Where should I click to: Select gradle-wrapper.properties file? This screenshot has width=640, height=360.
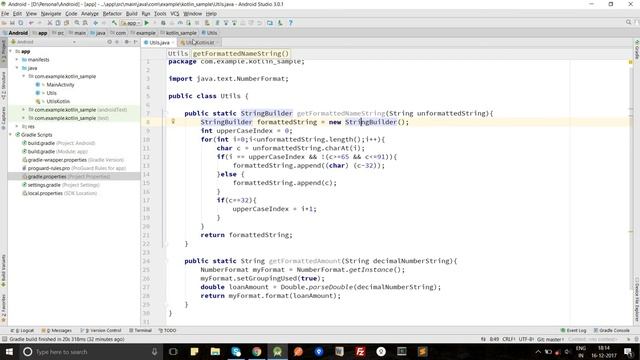coord(73,160)
